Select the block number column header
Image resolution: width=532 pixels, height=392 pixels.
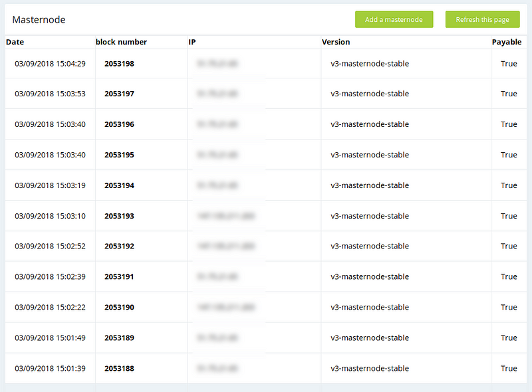coord(121,42)
